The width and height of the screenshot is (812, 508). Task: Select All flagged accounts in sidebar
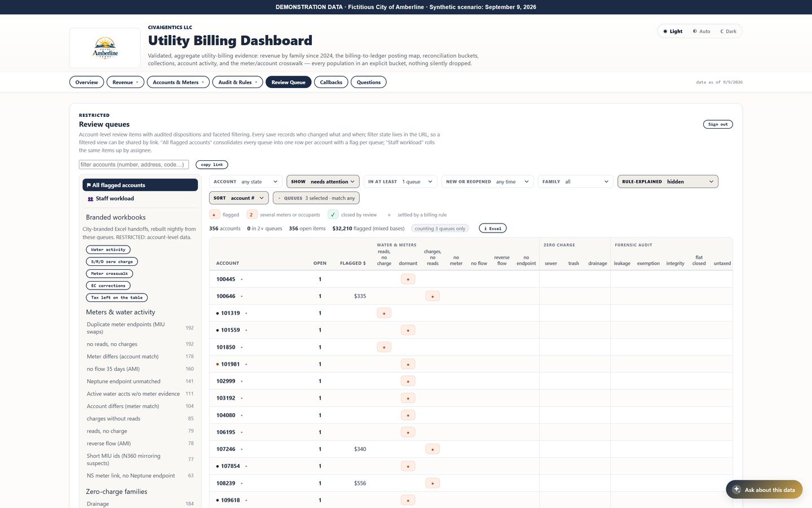click(140, 185)
